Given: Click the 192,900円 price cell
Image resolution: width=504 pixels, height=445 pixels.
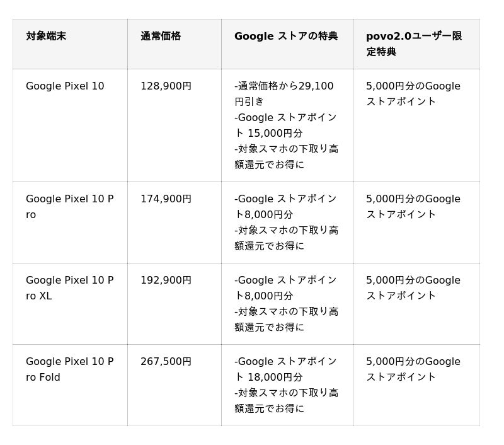Looking at the screenshot, I should pos(166,280).
